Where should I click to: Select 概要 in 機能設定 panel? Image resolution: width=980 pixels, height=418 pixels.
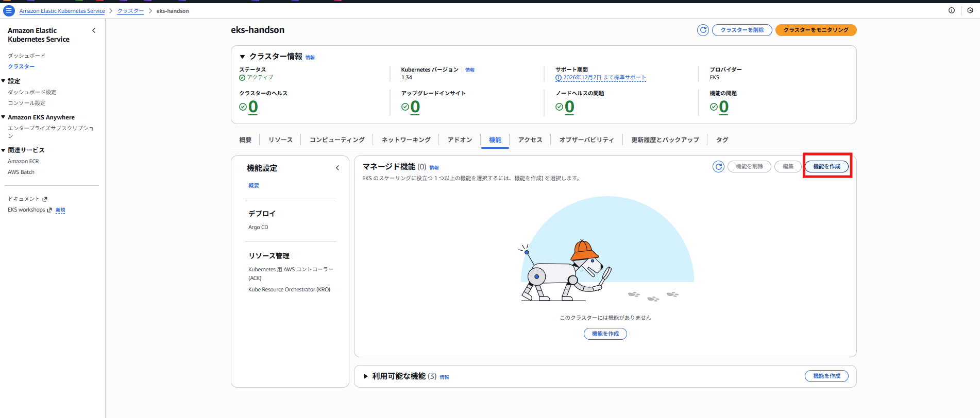[254, 185]
